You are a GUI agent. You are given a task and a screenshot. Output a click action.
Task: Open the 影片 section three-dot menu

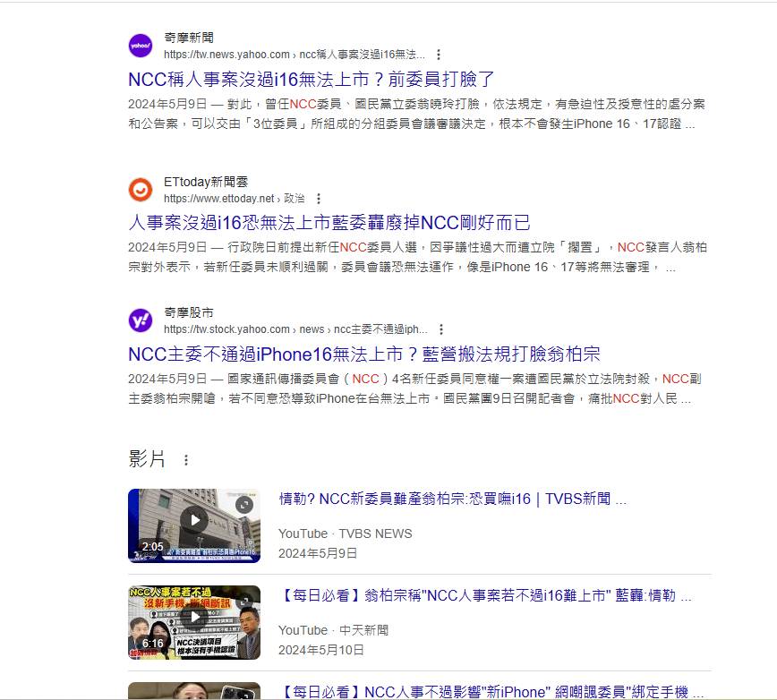(x=186, y=460)
